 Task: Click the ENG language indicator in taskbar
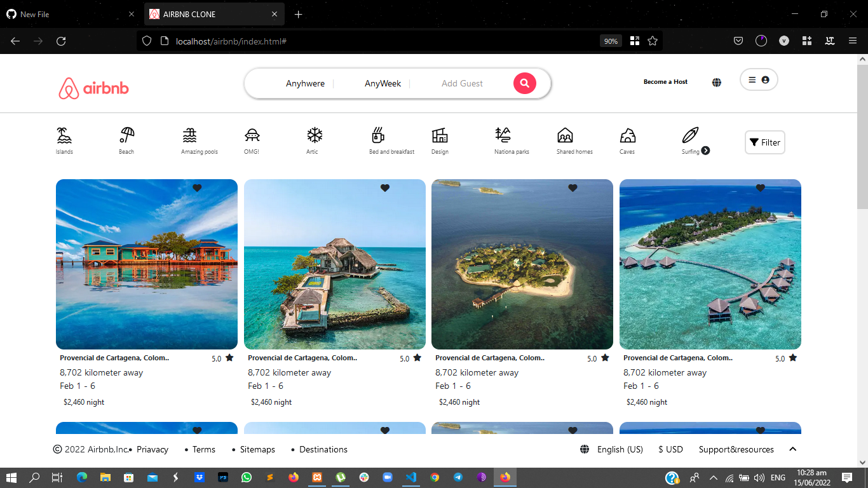(x=778, y=478)
